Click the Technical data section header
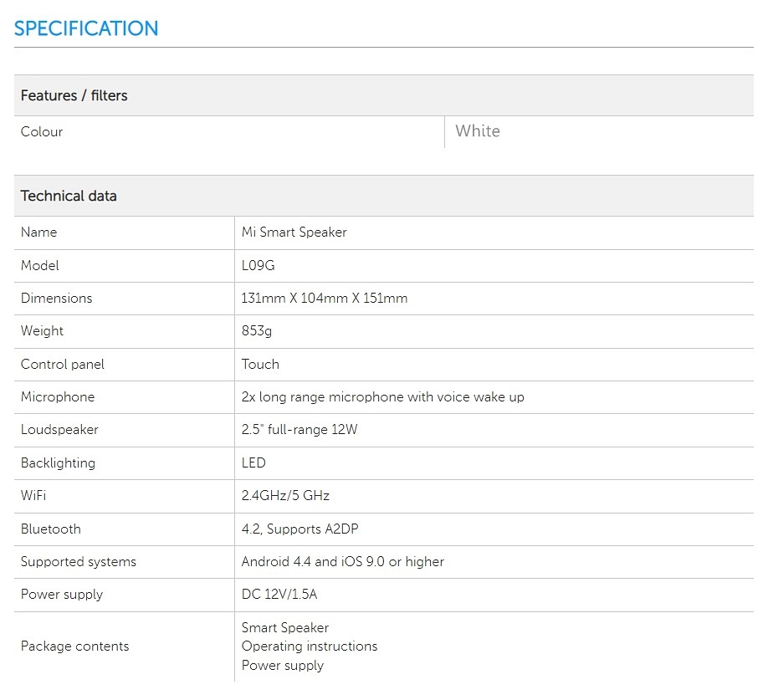Viewport: 768px width, 700px height. (69, 196)
